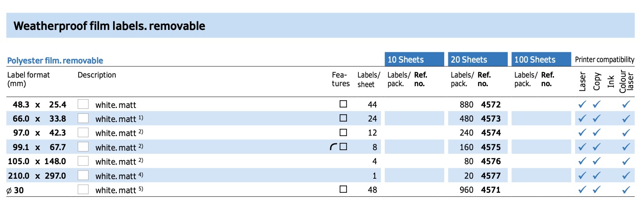Screen dimensions: 644x205
Task: Click the Colour laser checkmark for 4577
Action: 626,176
